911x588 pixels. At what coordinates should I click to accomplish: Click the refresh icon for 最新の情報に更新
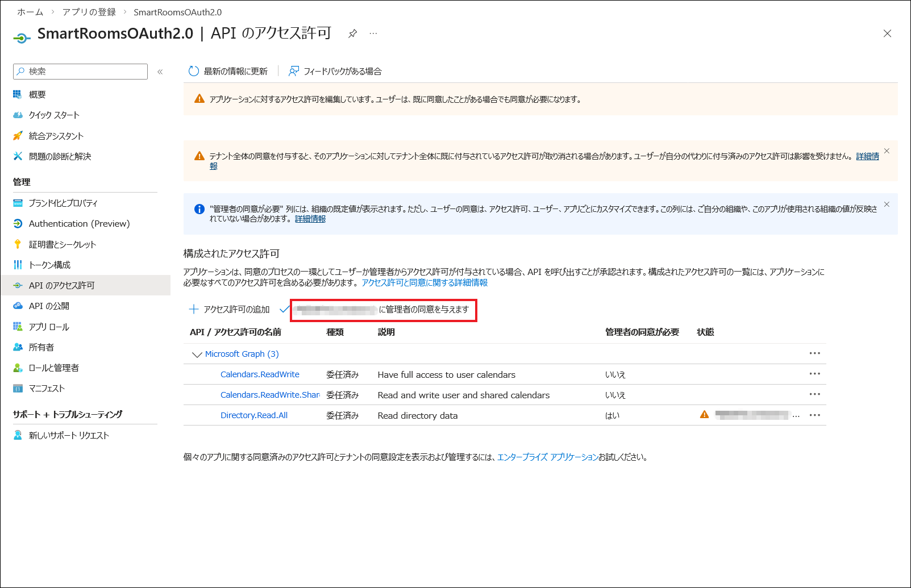(x=194, y=71)
